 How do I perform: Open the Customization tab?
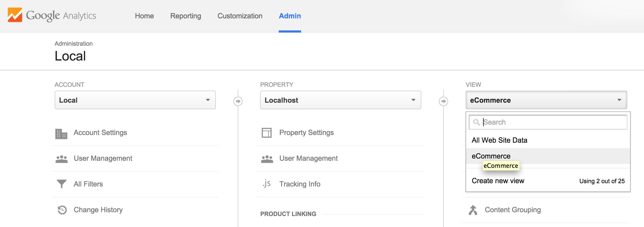click(x=240, y=16)
